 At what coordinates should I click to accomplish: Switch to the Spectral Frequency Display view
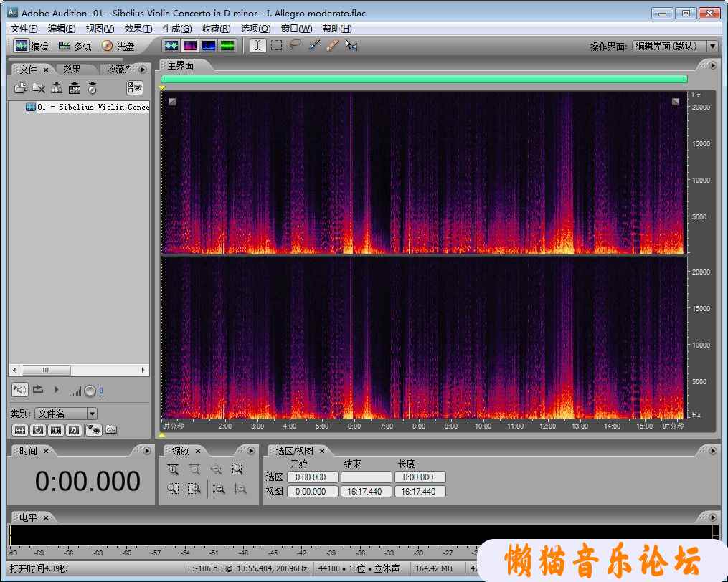(190, 46)
